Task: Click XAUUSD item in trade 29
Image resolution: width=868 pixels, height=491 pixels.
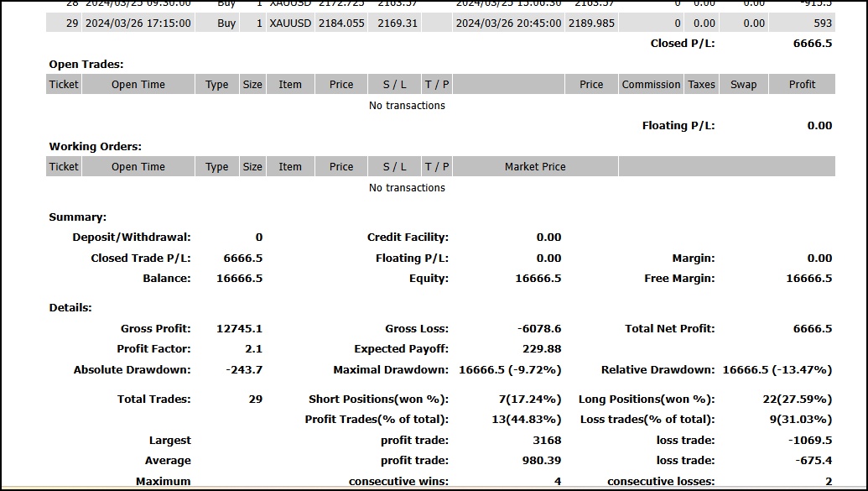Action: 290,24
